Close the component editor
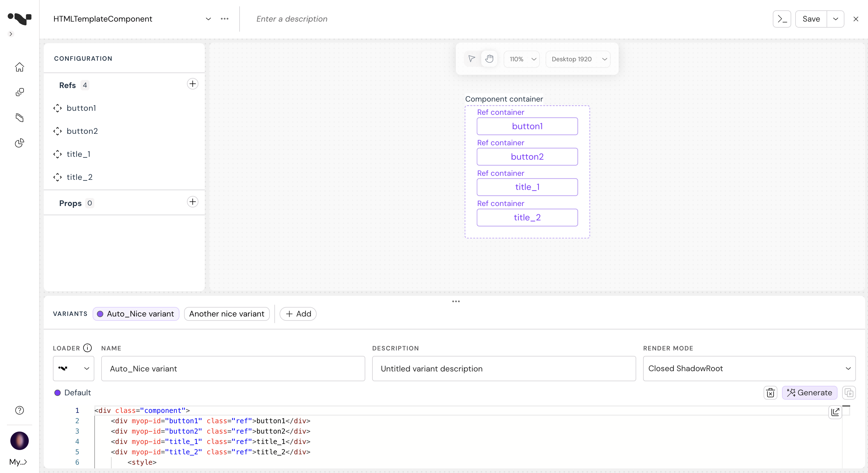This screenshot has height=473, width=868. click(856, 19)
